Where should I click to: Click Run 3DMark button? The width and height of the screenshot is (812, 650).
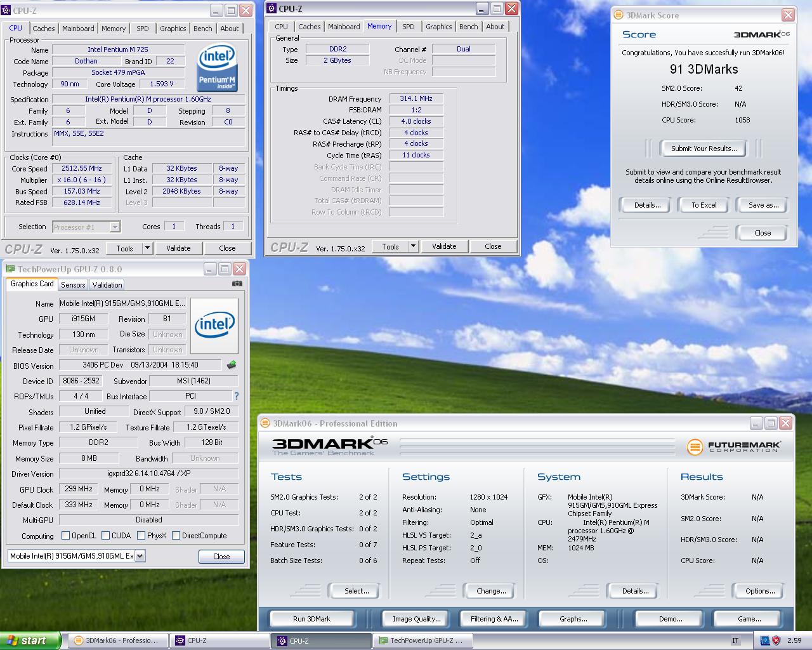pos(312,619)
